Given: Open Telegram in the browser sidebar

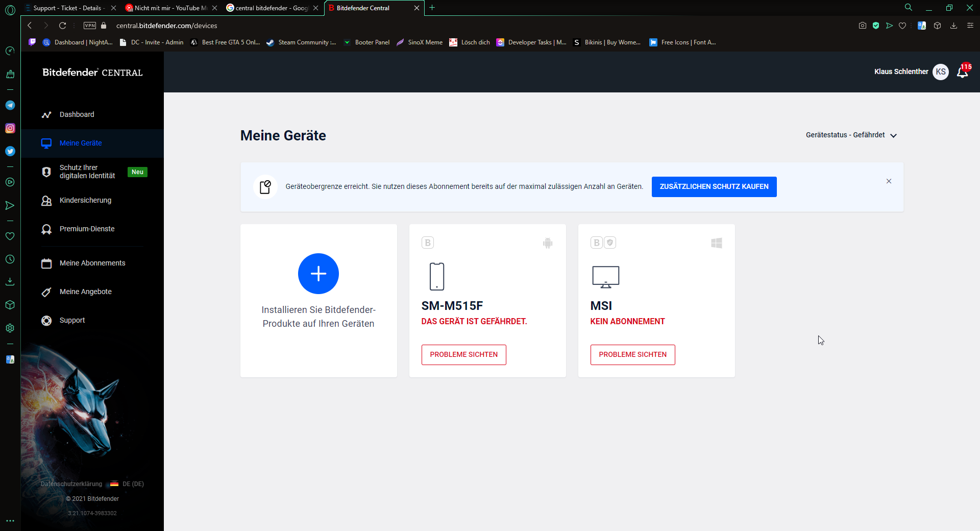Looking at the screenshot, I should tap(10, 105).
